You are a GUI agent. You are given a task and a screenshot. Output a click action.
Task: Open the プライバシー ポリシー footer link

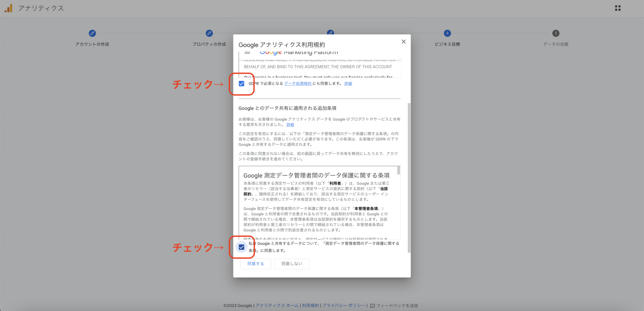[343, 306]
